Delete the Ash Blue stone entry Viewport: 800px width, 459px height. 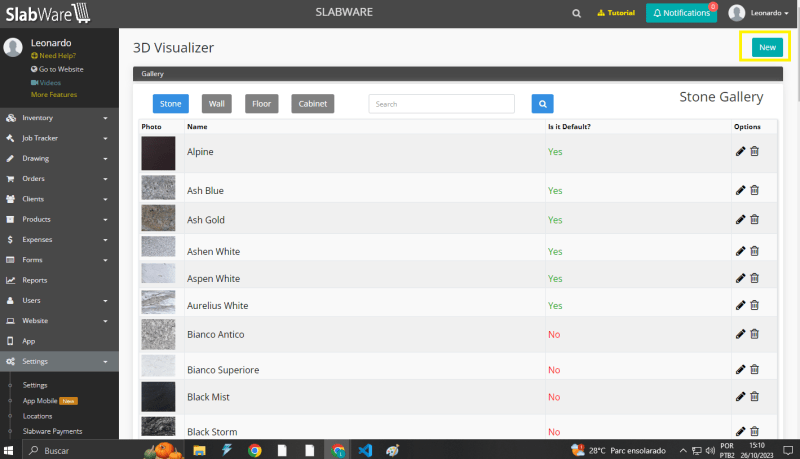tap(755, 190)
